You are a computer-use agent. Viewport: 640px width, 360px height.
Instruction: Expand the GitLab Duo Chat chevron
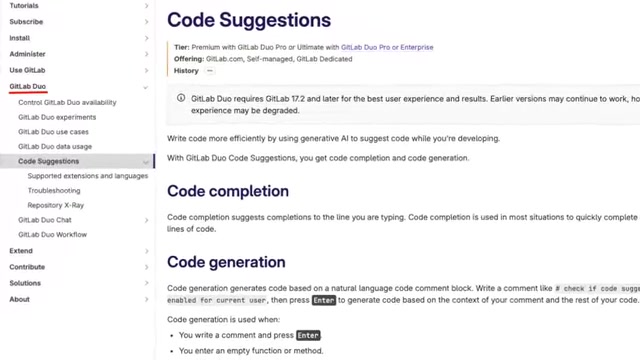pyautogui.click(x=147, y=220)
